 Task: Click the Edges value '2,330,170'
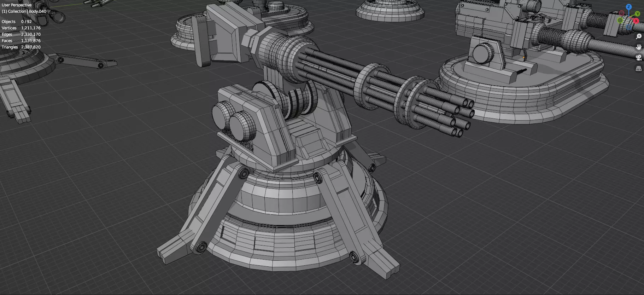coord(31,34)
